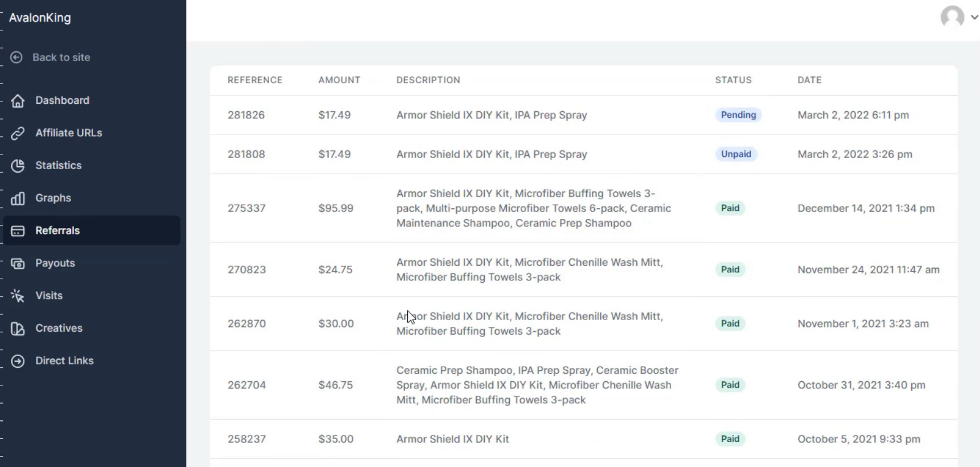Viewport: 980px width, 467px height.
Task: Click date November 24, 2021 11:47 am
Action: 868,269
